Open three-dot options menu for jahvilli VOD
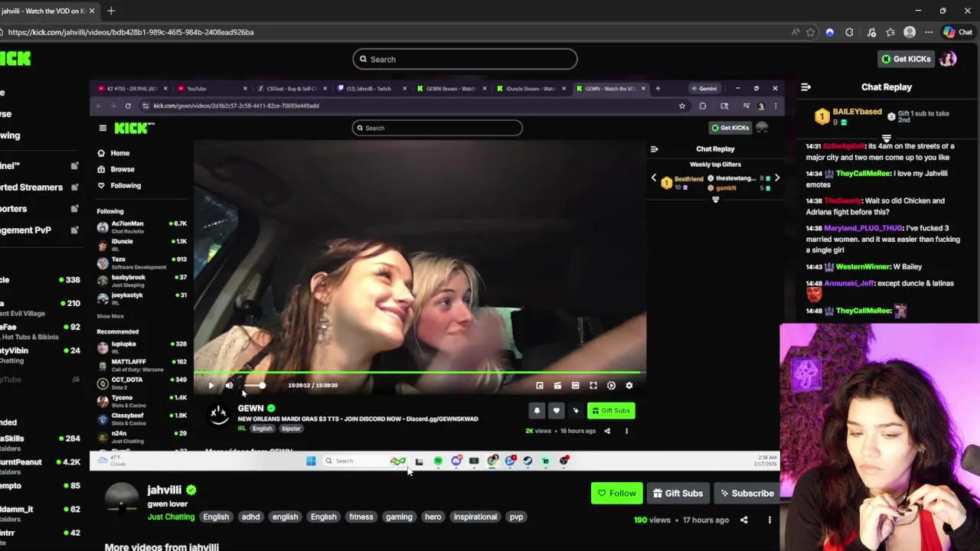Screen dimensions: 980x551 coord(769,520)
